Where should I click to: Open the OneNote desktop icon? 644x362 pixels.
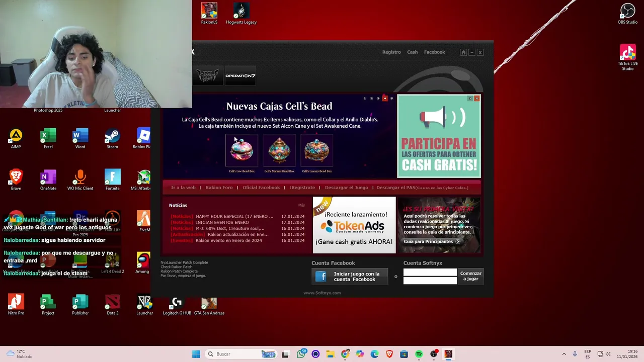point(48,180)
